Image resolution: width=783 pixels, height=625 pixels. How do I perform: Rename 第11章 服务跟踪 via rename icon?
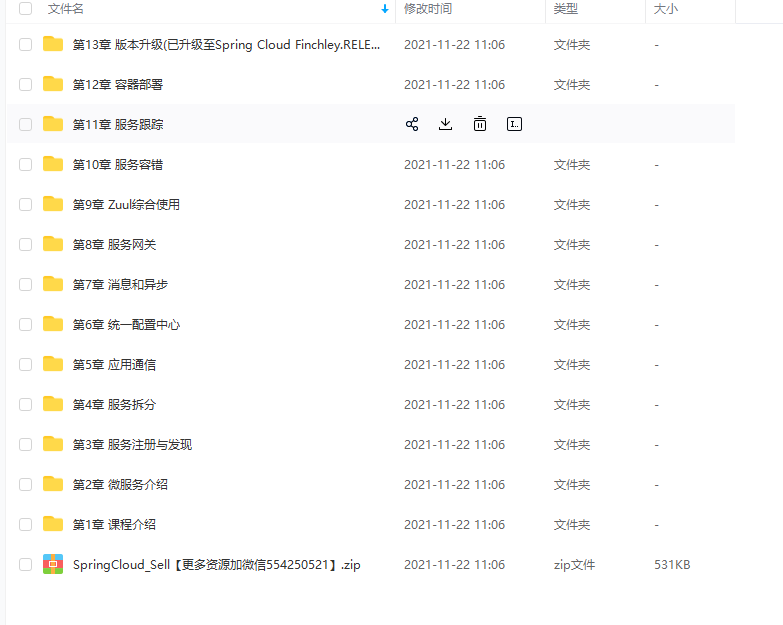click(x=514, y=124)
